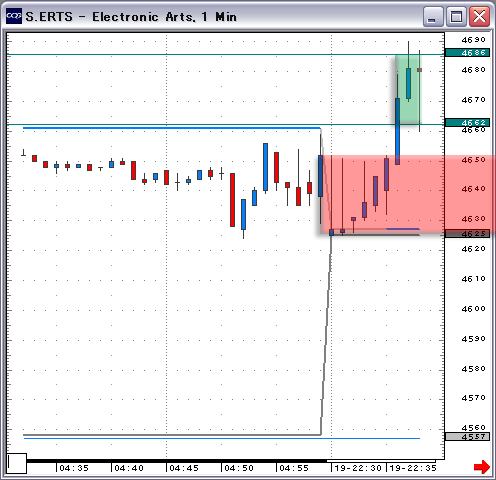Click the 45.70 price scale value

[x=473, y=398]
